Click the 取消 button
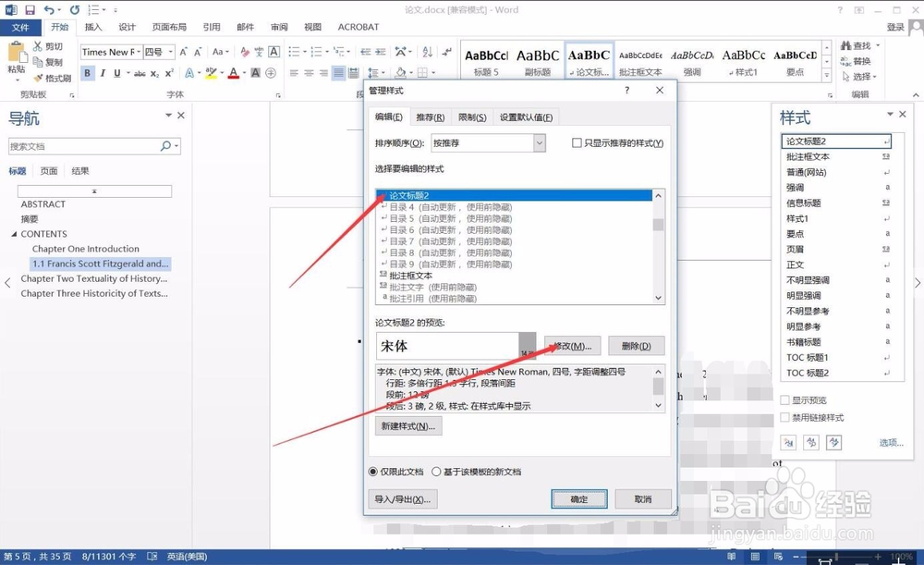This screenshot has height=565, width=924. [643, 499]
